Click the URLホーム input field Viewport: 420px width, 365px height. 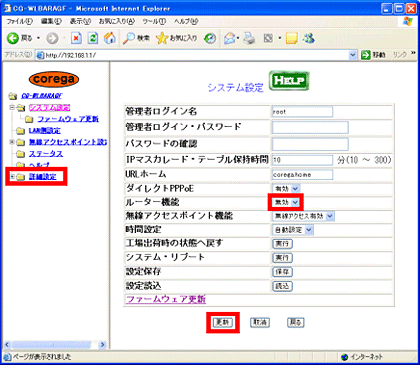[x=302, y=175]
